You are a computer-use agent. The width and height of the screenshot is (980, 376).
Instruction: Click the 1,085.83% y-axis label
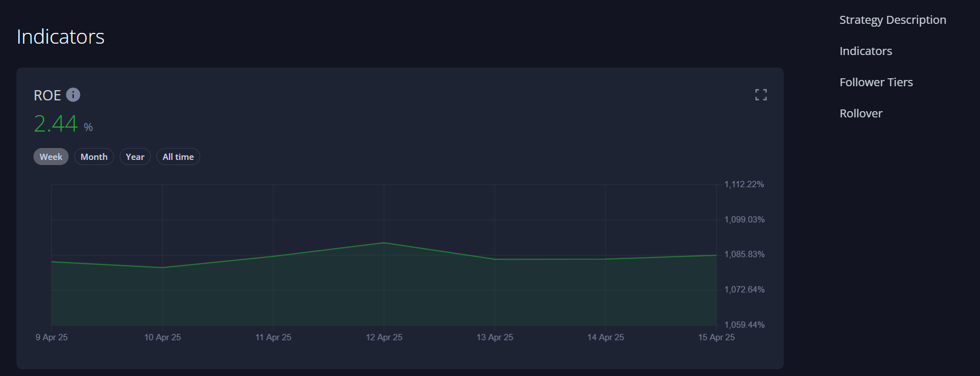click(x=744, y=255)
